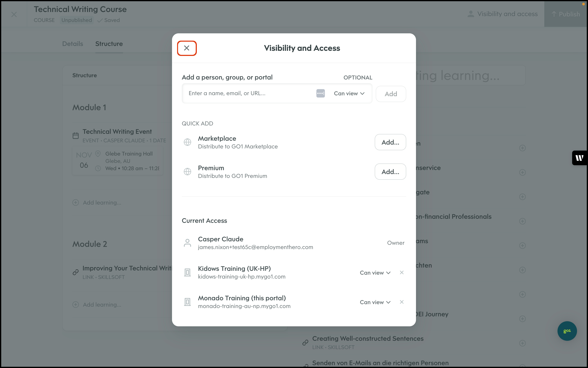Open Can view dropdown in add field
588x368 pixels.
pyautogui.click(x=349, y=94)
